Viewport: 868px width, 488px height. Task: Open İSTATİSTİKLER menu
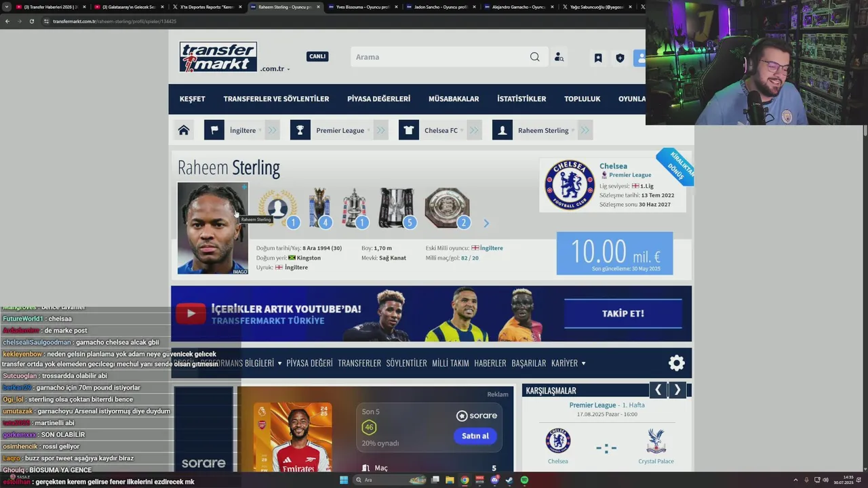click(x=521, y=99)
